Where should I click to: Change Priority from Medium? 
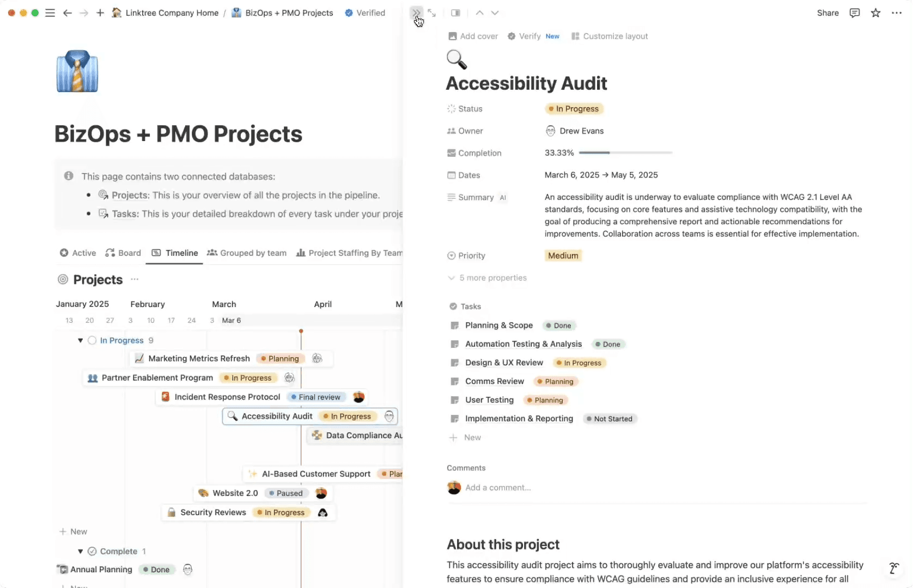click(563, 255)
